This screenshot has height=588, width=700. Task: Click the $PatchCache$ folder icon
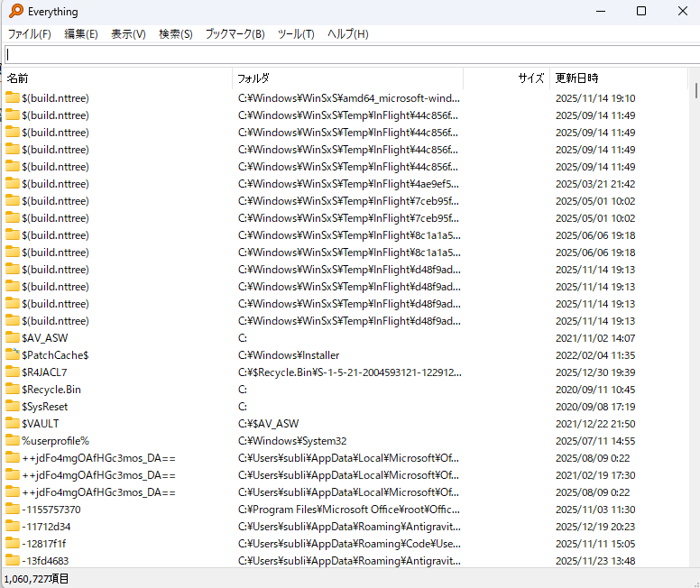13,354
